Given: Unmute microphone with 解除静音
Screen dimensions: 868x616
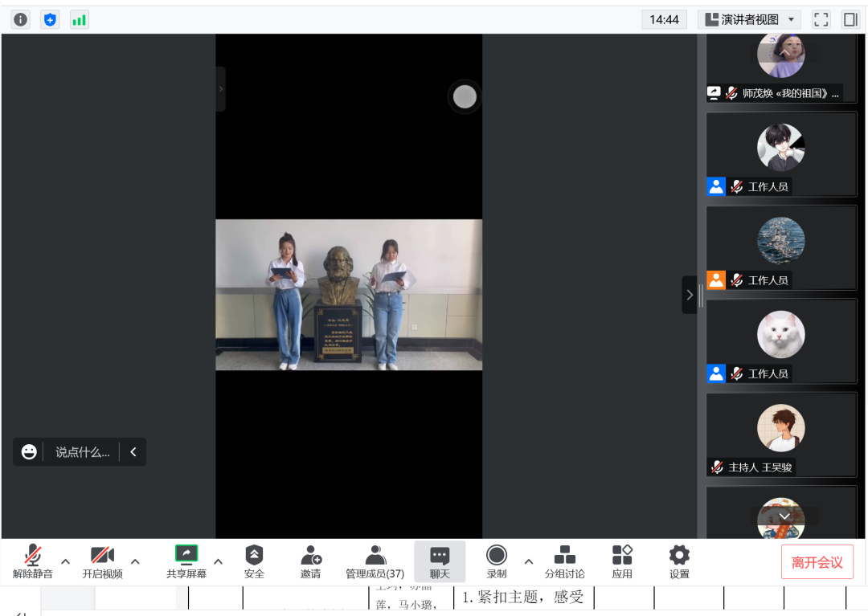Looking at the screenshot, I should point(33,561).
